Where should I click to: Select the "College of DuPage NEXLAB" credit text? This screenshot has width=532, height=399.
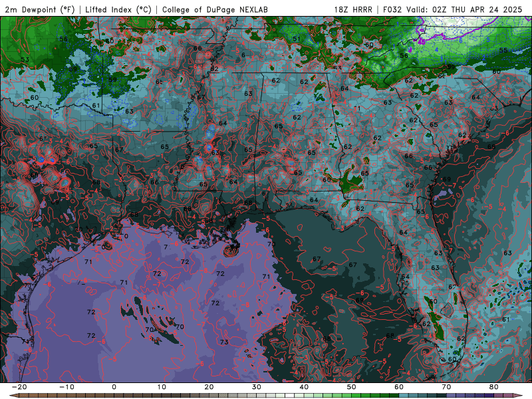(215, 9)
